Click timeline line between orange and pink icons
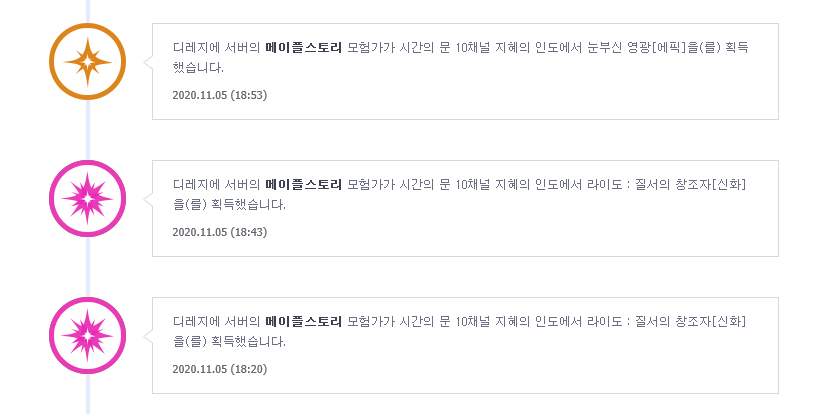 [x=88, y=130]
